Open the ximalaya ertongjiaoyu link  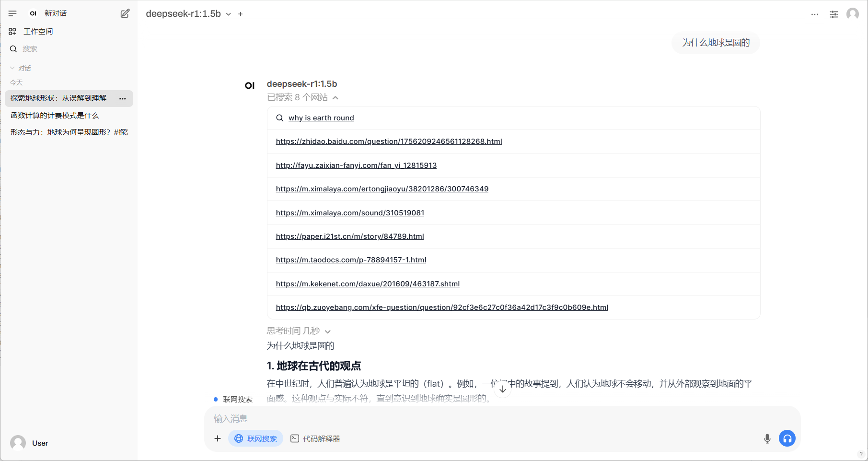pyautogui.click(x=382, y=189)
